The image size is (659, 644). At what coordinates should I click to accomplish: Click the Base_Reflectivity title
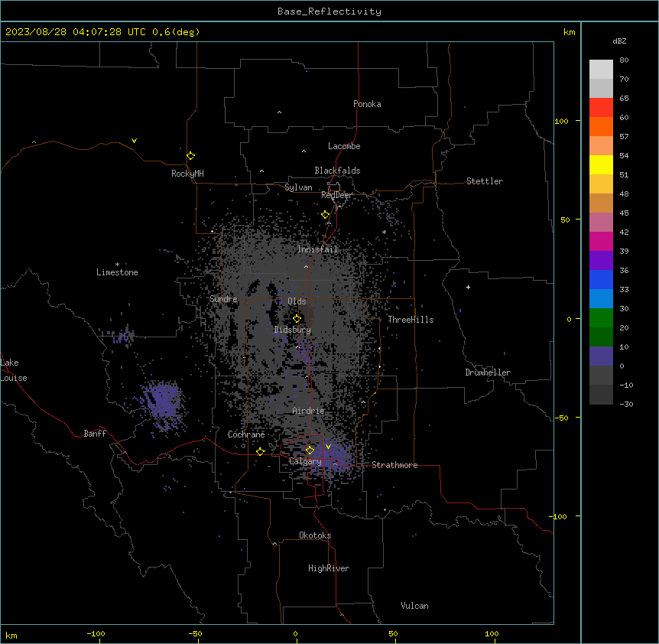329,11
